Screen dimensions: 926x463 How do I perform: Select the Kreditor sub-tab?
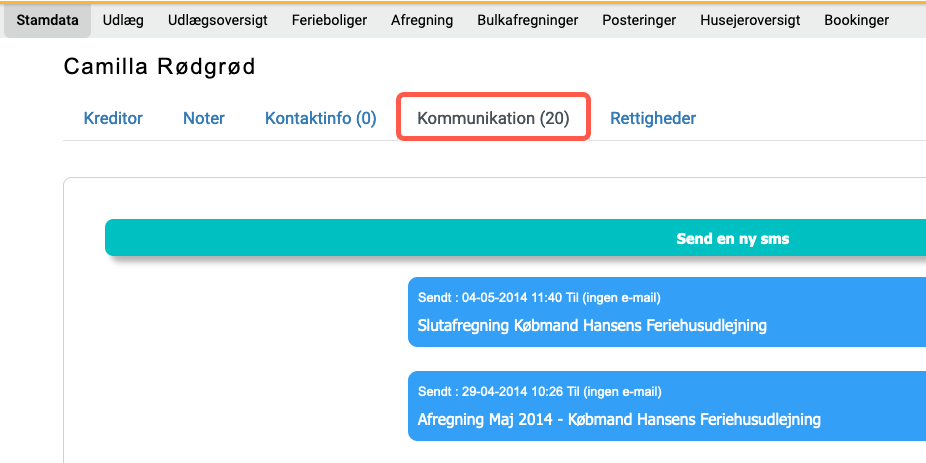pyautogui.click(x=113, y=118)
